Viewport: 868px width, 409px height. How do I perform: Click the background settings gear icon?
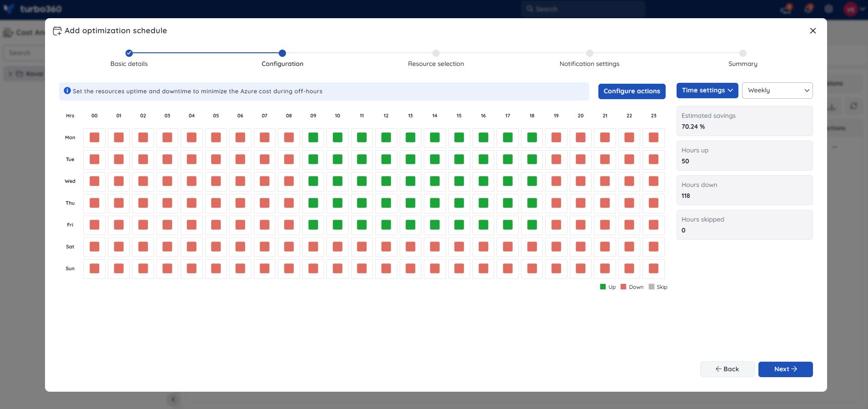[829, 9]
